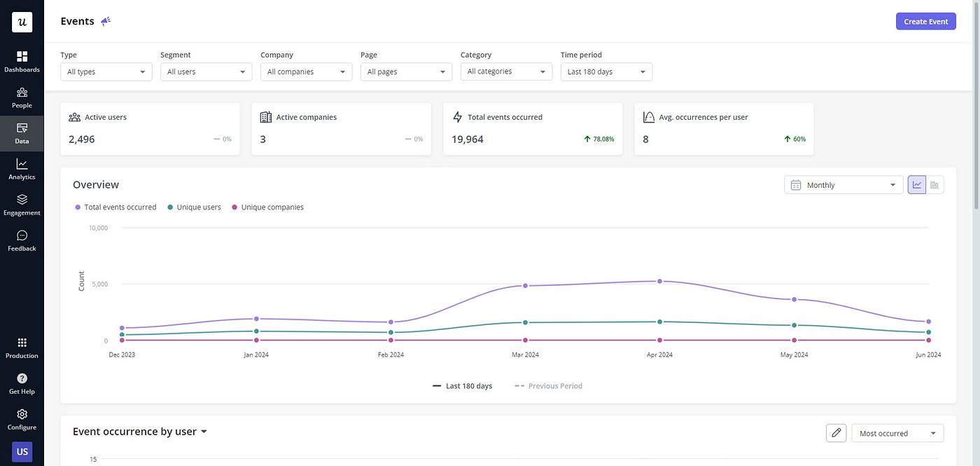Click the 2,496 active users value
980x466 pixels.
[x=82, y=139]
